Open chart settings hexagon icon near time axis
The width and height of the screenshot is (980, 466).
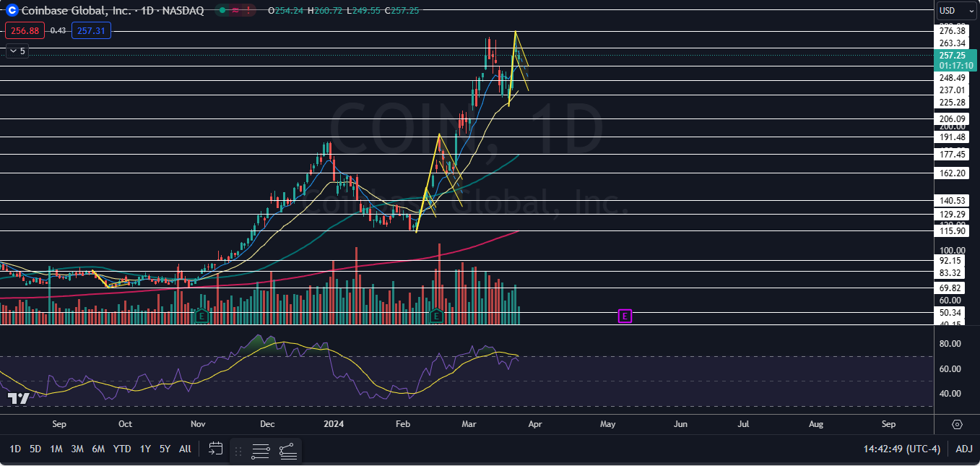958,424
